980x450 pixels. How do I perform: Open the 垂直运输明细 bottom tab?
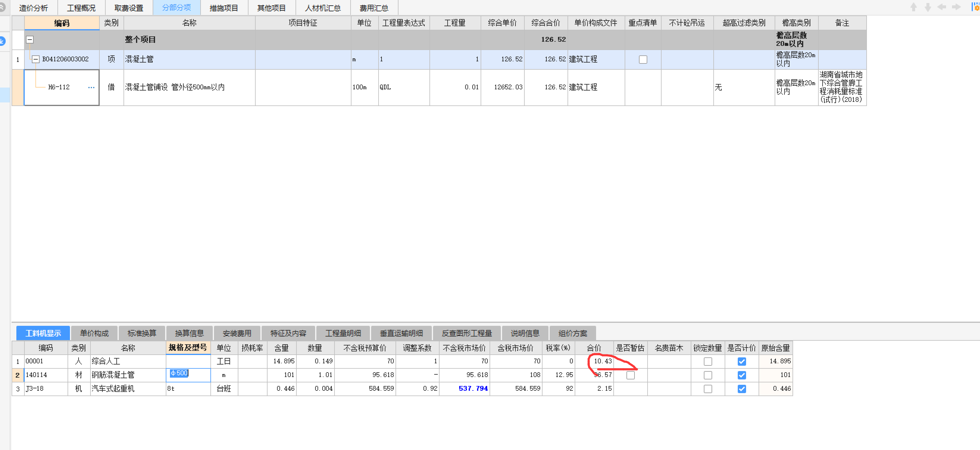click(x=401, y=333)
